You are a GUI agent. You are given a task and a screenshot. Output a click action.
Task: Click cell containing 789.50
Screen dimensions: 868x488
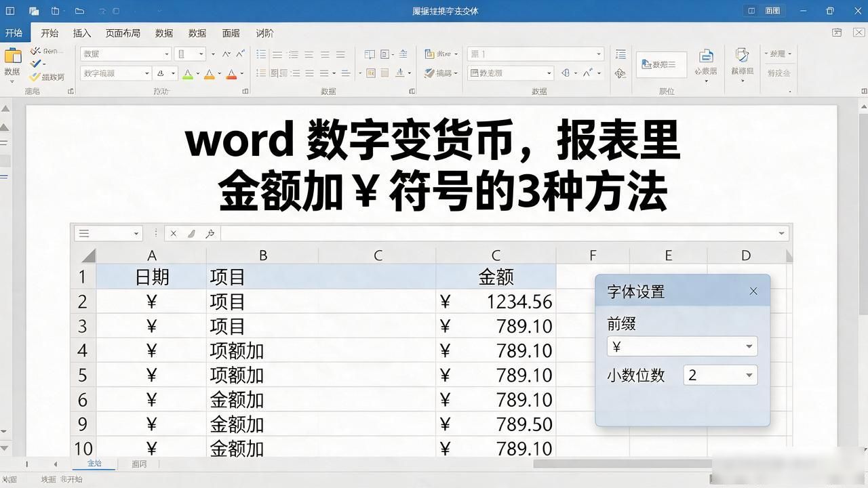tap(496, 424)
